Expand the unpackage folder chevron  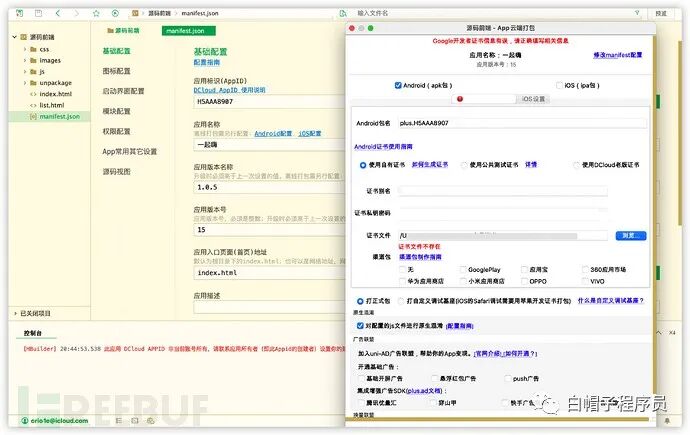click(x=25, y=83)
